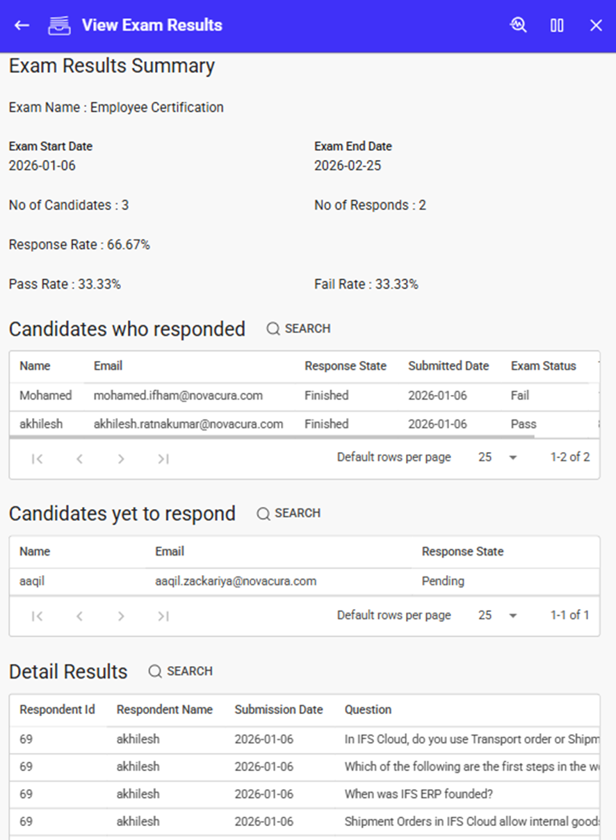Search the Candidates who responded table
This screenshot has height=840, width=616.
point(299,329)
